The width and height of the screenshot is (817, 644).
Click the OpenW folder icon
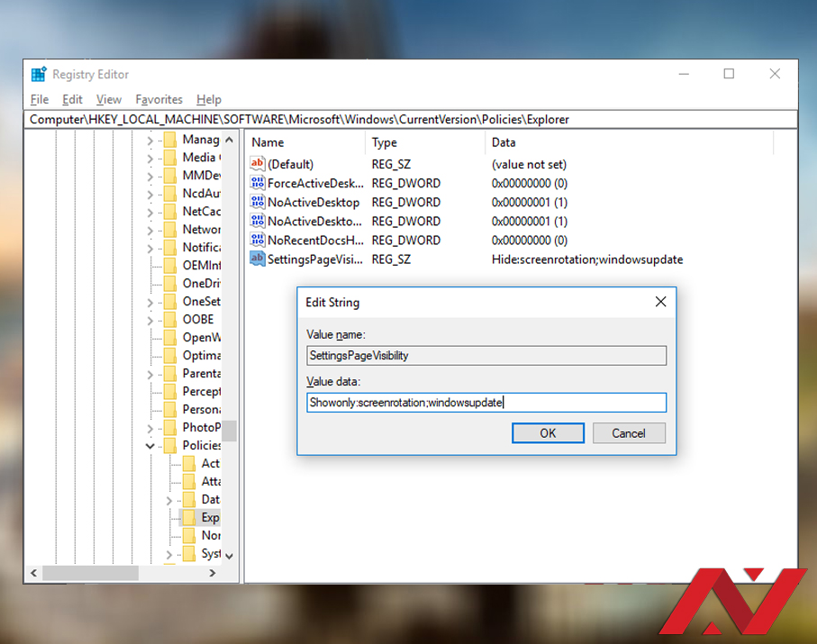click(x=170, y=338)
